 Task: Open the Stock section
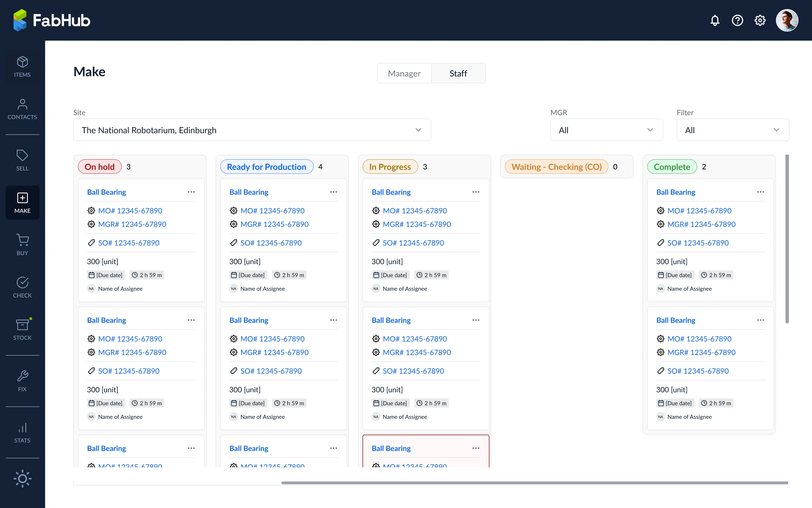point(23,330)
